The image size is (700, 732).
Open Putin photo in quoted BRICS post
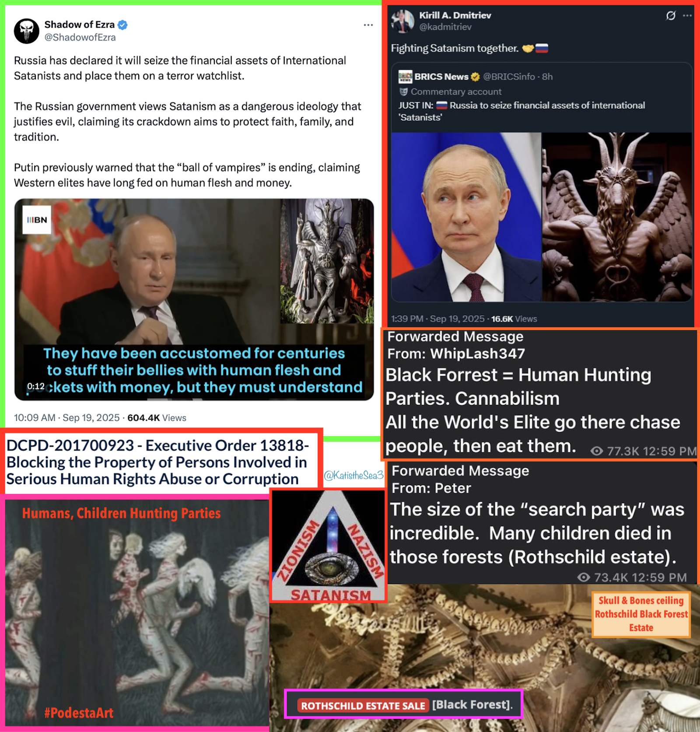(466, 217)
